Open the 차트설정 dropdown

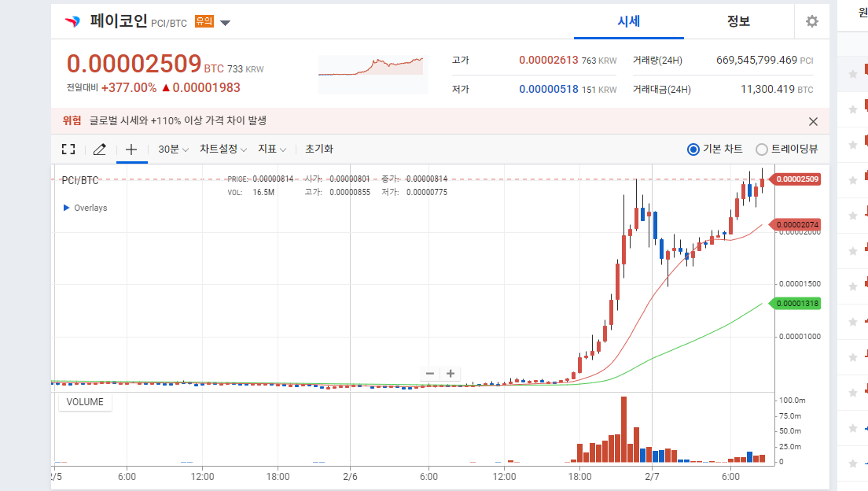tap(223, 149)
